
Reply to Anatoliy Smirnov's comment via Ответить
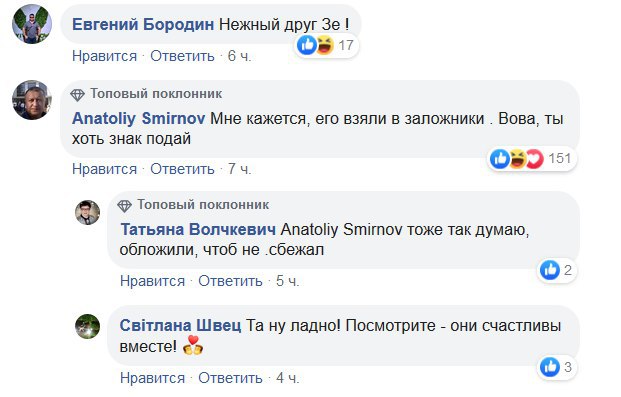(x=182, y=169)
